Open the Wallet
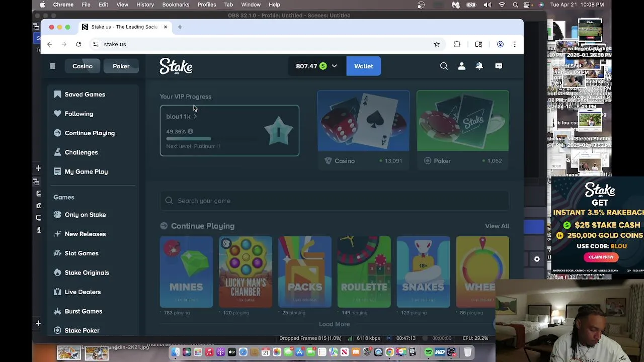The image size is (644, 362). [363, 66]
